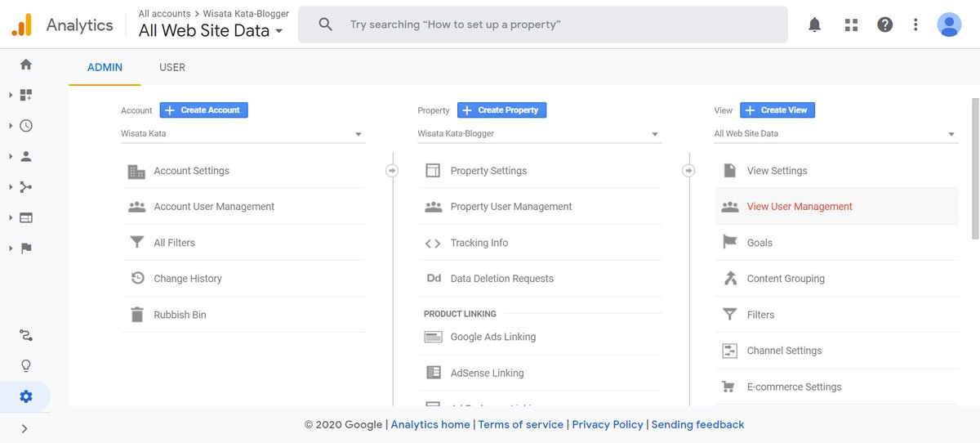Open Filters in the View column

pos(836,315)
